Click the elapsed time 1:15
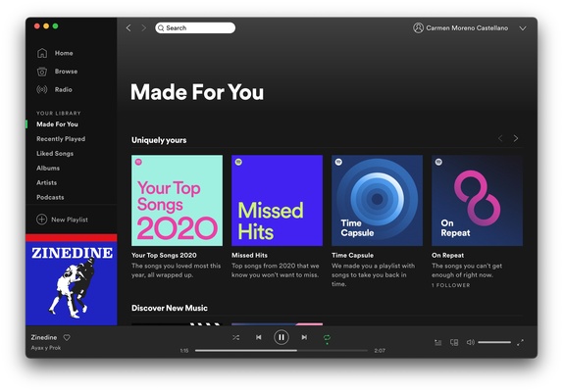The image size is (563, 392). 184,351
